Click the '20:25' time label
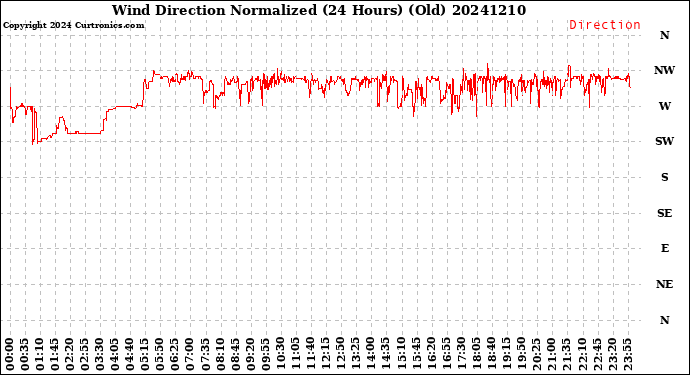The image size is (690, 375). [536, 354]
